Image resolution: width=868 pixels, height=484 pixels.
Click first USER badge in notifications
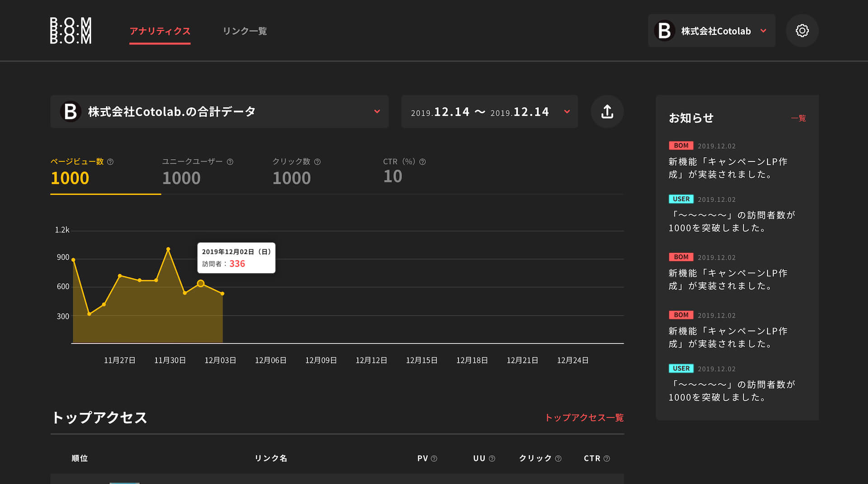[681, 199]
